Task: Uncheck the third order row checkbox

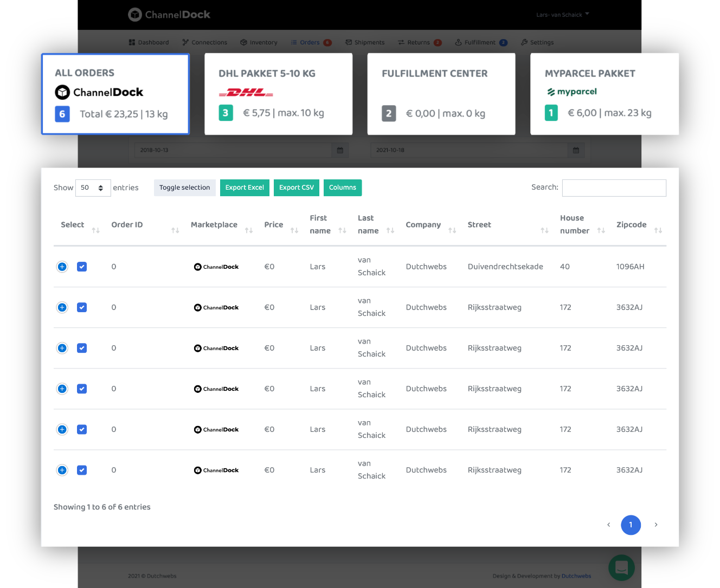Action: (82, 348)
